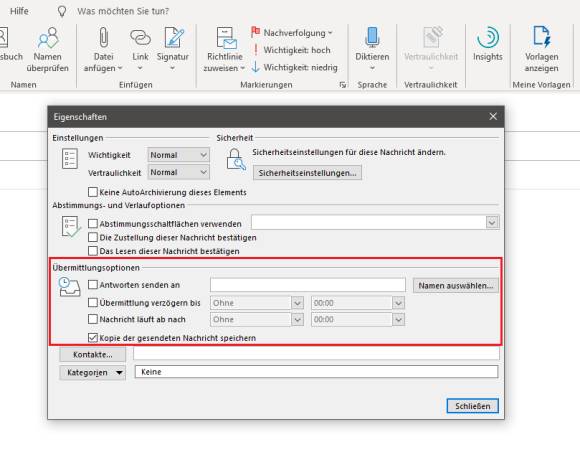The width and height of the screenshot is (580, 460).
Task: Open Kategorien dropdown button
Action: [92, 372]
